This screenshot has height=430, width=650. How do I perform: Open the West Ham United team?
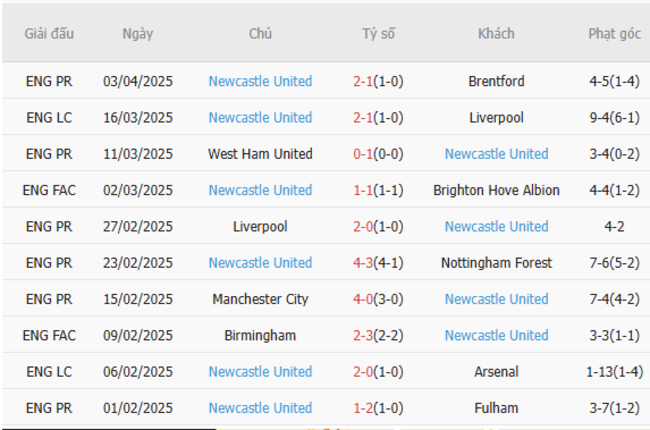(x=260, y=154)
